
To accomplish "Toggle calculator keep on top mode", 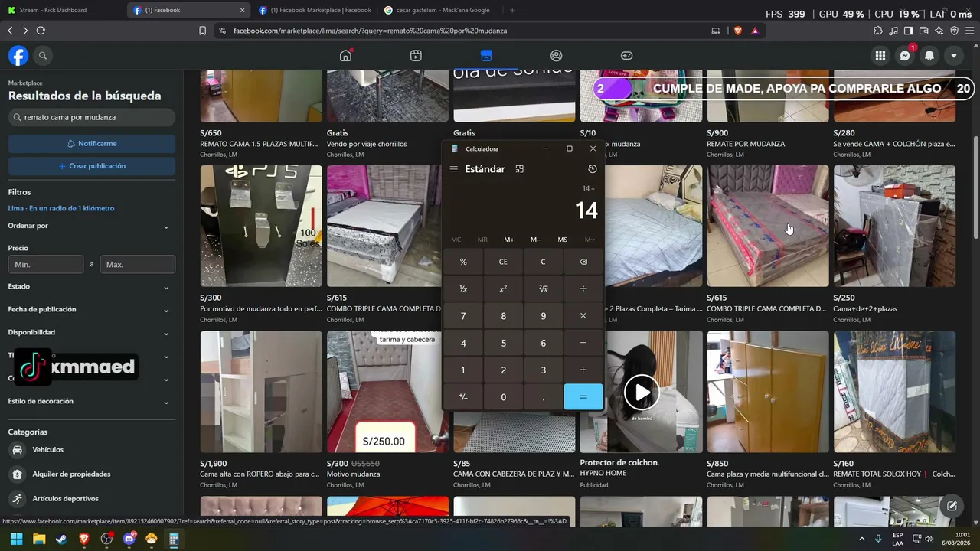I will click(519, 169).
